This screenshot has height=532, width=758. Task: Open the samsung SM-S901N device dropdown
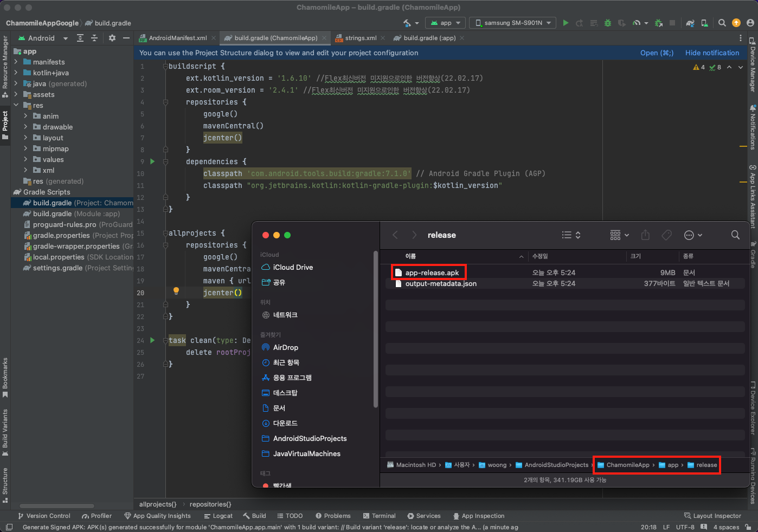tap(512, 23)
